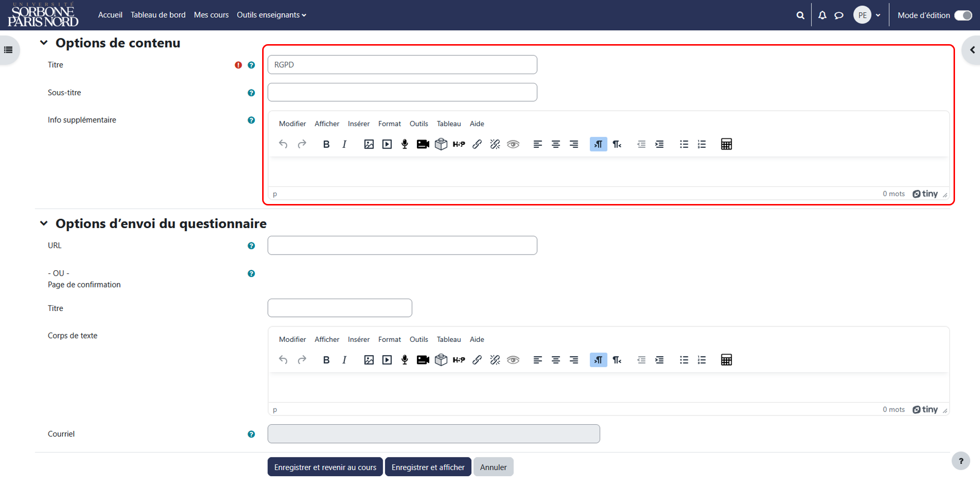Insert image in Info supplémentaire editor

coord(369,144)
